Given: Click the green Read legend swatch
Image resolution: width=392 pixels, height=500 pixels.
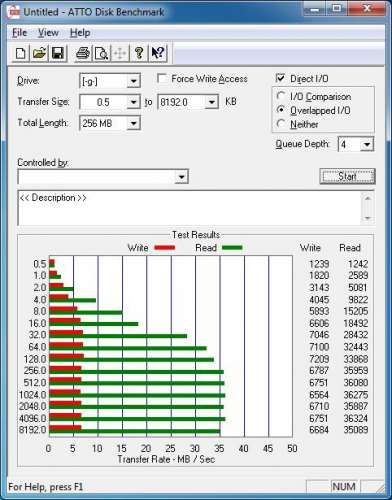Looking at the screenshot, I should [x=232, y=248].
